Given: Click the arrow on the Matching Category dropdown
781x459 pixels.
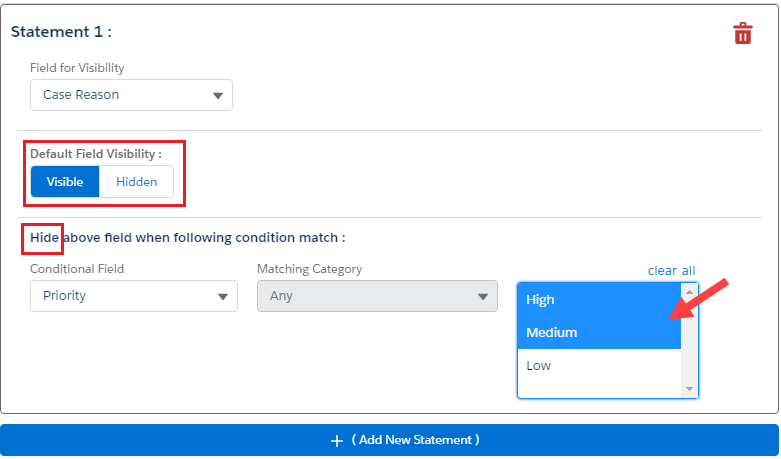Looking at the screenshot, I should (x=482, y=297).
